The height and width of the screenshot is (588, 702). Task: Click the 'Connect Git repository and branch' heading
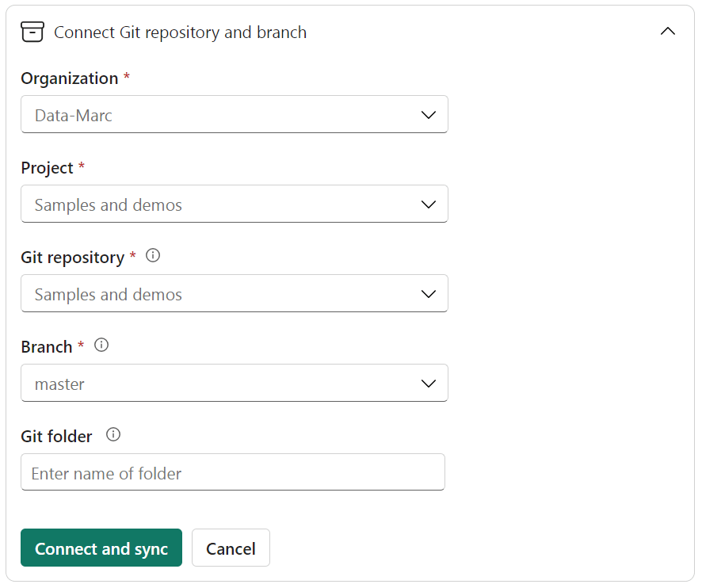180,32
